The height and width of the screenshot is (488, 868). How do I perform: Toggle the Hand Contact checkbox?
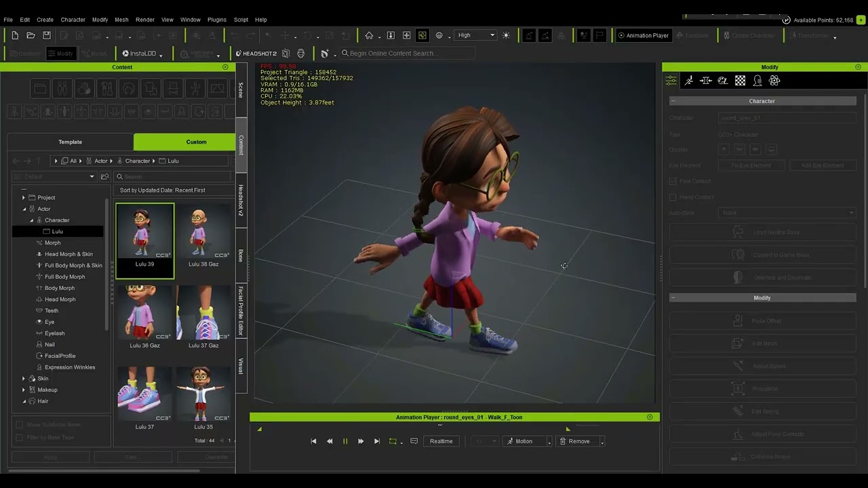pos(673,197)
